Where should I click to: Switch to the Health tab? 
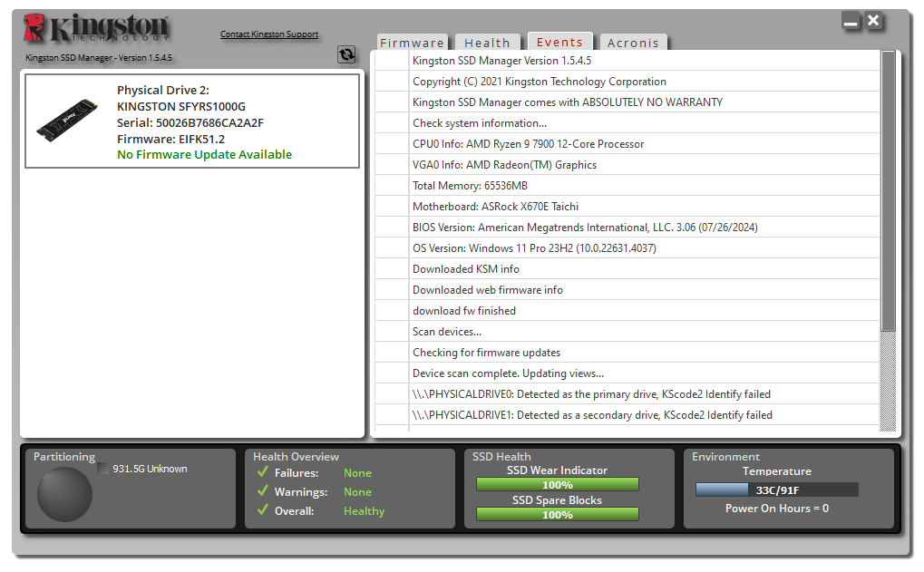[x=487, y=43]
